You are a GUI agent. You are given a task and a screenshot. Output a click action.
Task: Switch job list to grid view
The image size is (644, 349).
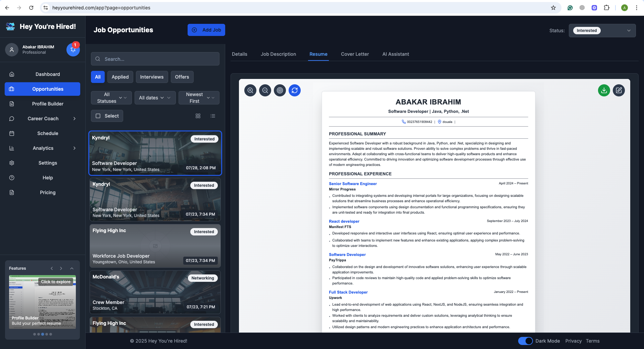coord(198,116)
